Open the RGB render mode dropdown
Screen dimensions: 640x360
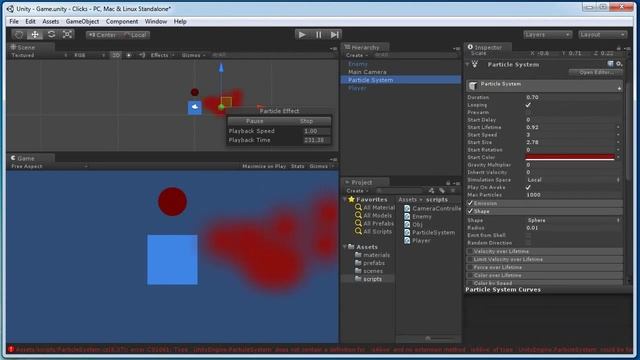pos(89,55)
